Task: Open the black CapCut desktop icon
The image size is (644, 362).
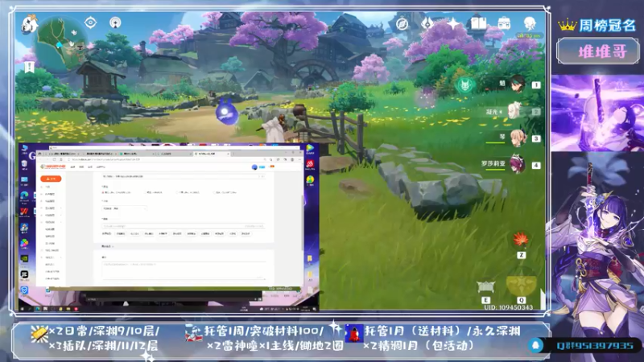Action: click(x=24, y=274)
